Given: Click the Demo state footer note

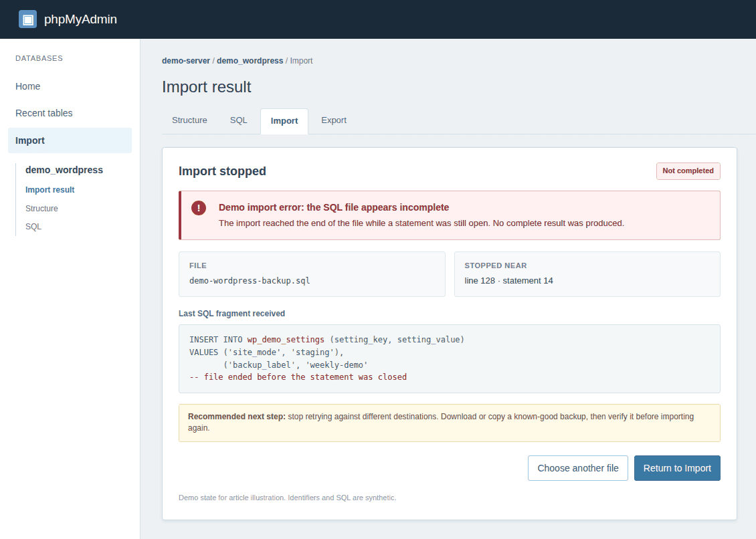Looking at the screenshot, I should point(288,498).
